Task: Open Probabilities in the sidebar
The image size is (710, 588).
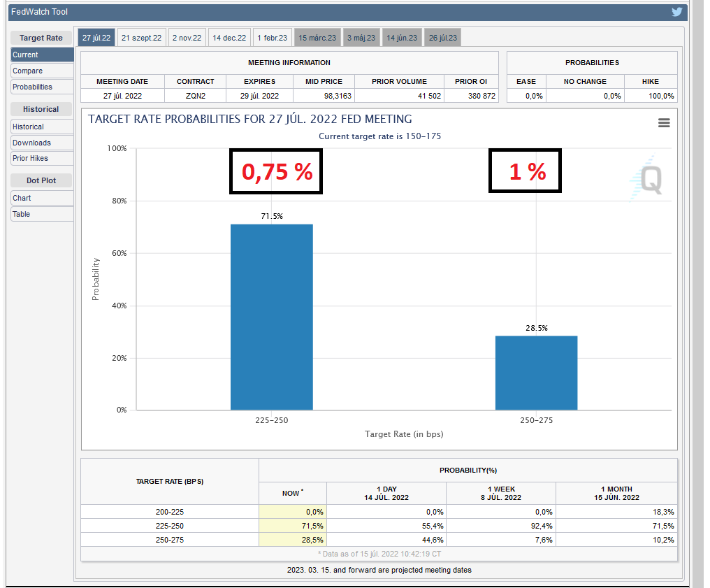Action: click(42, 87)
